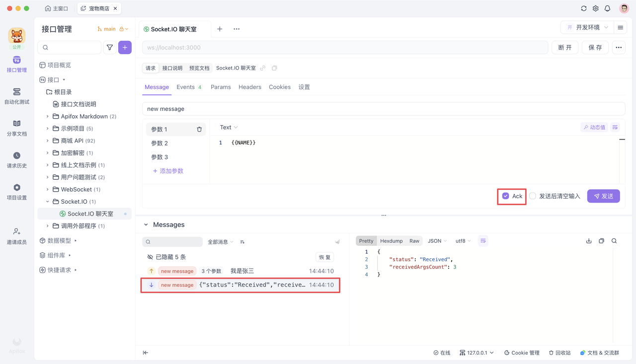Open 项目设置 in the left sidebar

16,192
